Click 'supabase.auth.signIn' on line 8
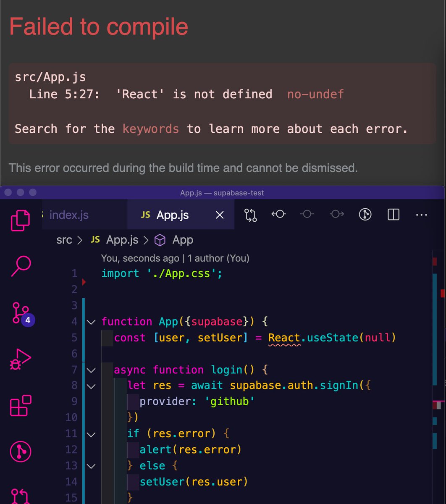The width and height of the screenshot is (446, 504). click(294, 386)
